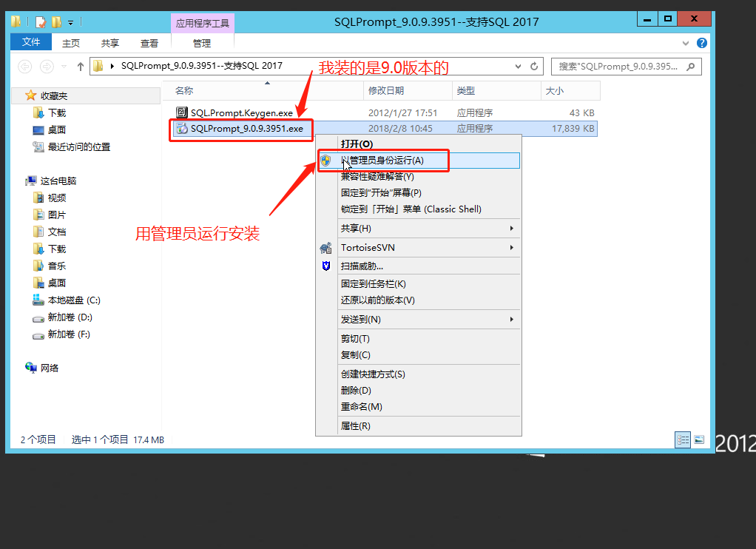
Task: Refresh the folder with the refresh icon
Action: coord(534,66)
